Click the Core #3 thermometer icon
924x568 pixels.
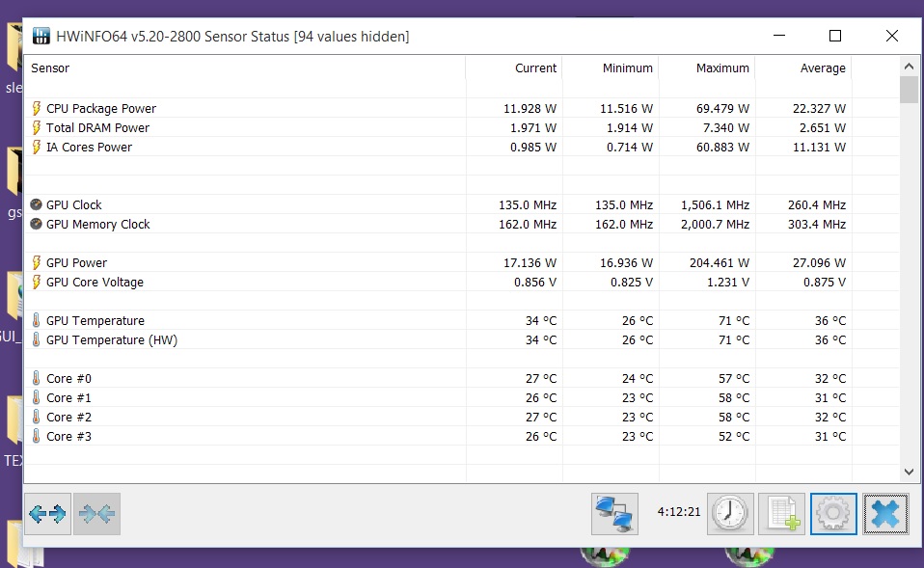point(36,437)
